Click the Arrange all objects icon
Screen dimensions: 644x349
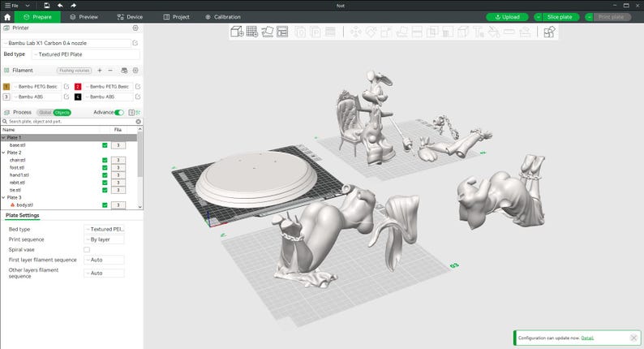282,32
